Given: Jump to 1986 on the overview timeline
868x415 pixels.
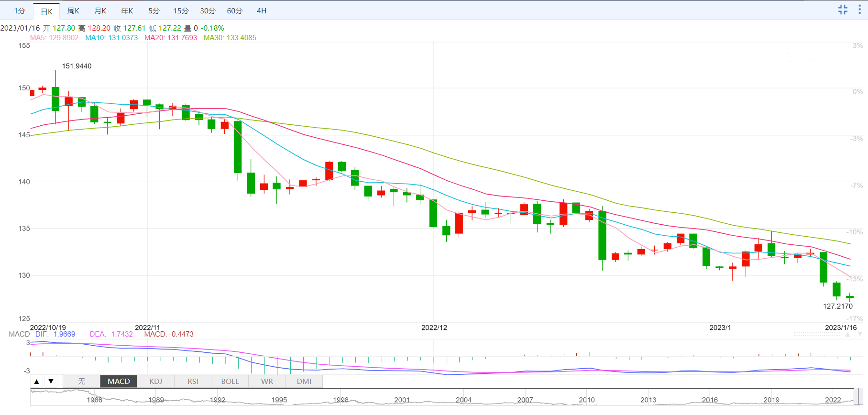Looking at the screenshot, I should 95,400.
